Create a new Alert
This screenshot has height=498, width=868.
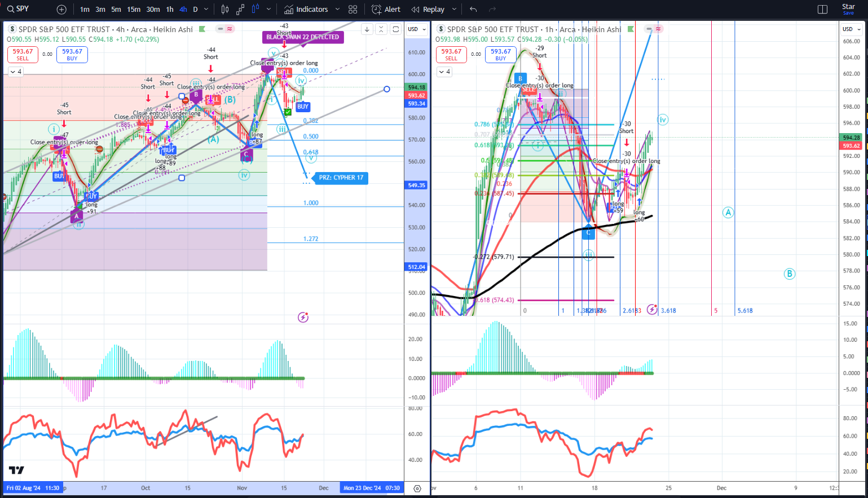[386, 10]
